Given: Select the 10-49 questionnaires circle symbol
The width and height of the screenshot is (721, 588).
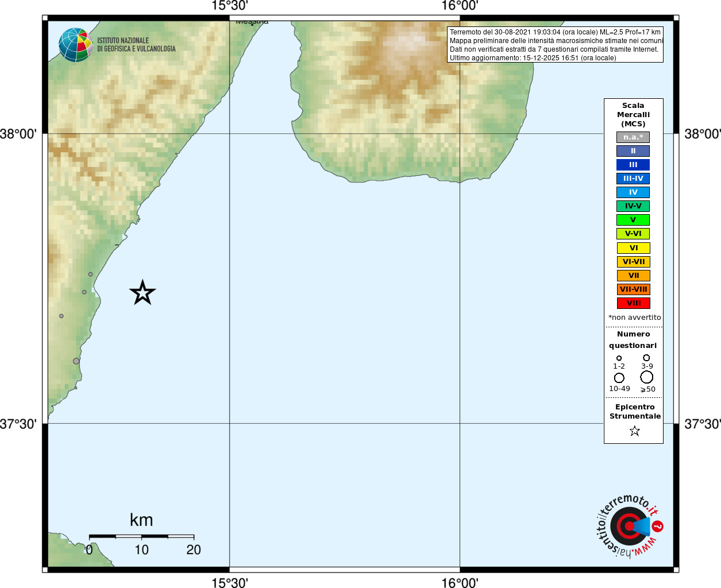Looking at the screenshot, I should (619, 378).
